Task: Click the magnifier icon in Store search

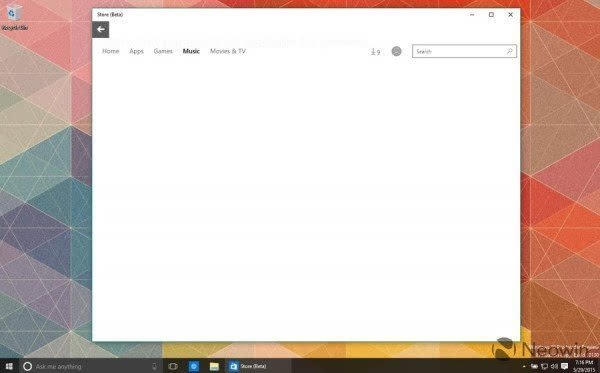Action: click(509, 51)
